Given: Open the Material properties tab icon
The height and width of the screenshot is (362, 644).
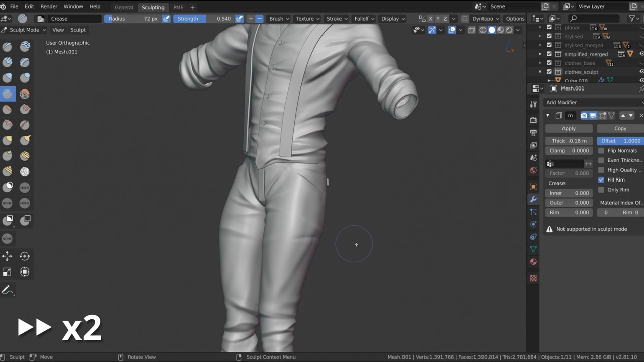Looking at the screenshot, I should point(533,262).
